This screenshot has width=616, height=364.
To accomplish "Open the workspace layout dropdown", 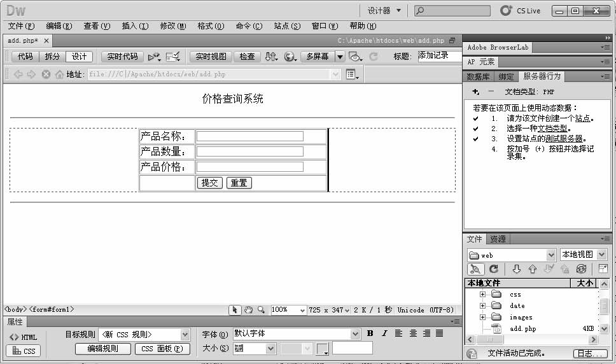I will (x=384, y=11).
